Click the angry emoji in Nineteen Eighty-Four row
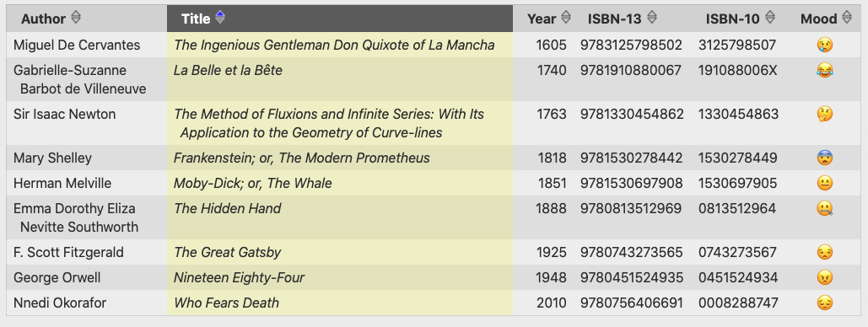868x327 pixels. click(825, 278)
